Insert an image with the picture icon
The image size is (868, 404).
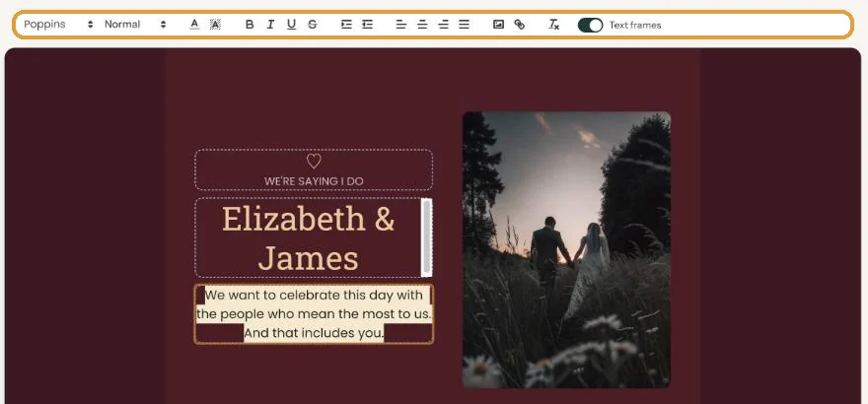pos(498,25)
